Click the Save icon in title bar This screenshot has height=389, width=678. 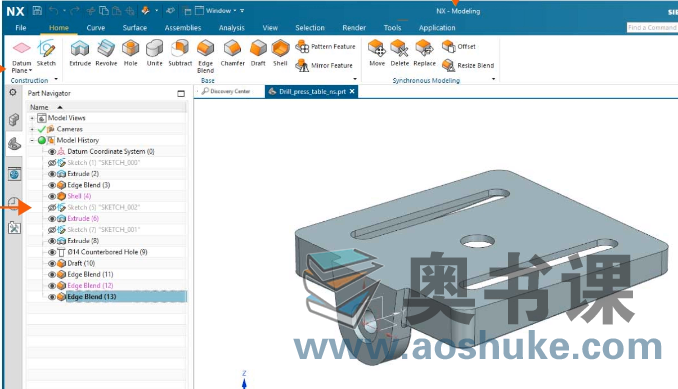(x=37, y=10)
